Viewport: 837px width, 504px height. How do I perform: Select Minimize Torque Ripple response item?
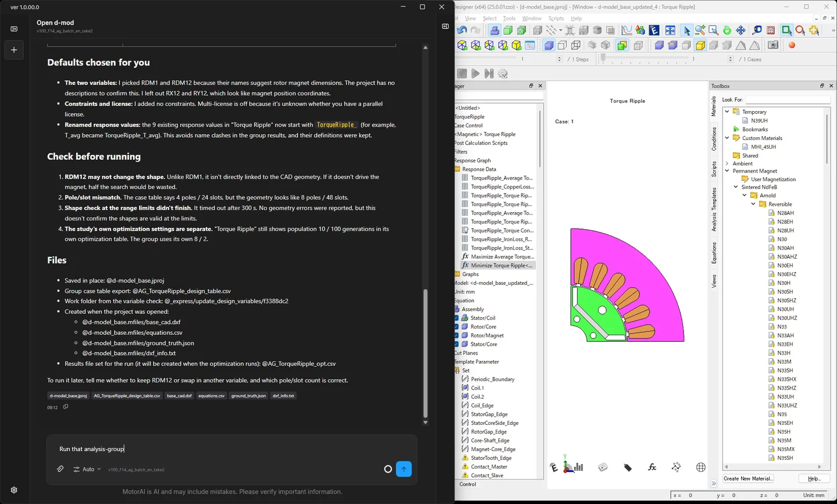tap(498, 266)
